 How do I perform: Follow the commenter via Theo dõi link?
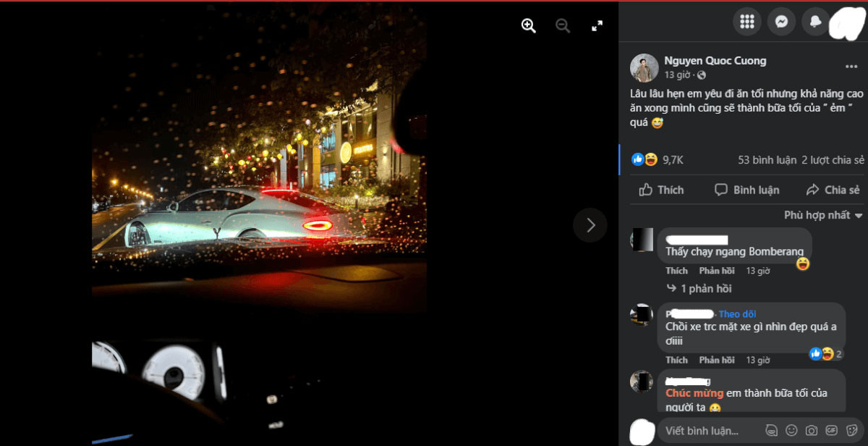click(738, 314)
